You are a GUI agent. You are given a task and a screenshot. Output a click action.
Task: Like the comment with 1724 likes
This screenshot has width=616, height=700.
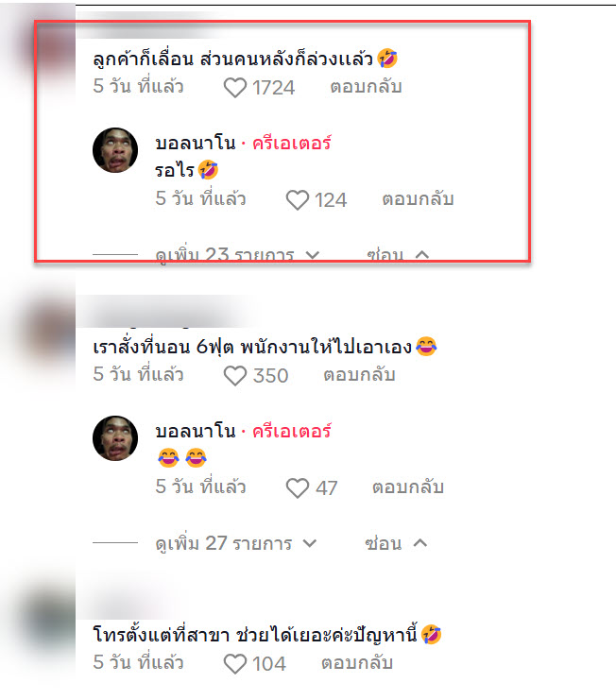(235, 88)
